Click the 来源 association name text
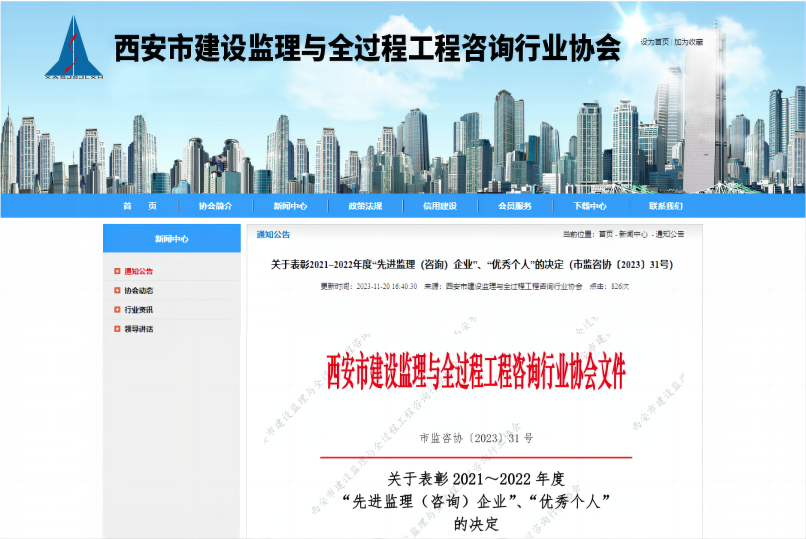 click(503, 286)
